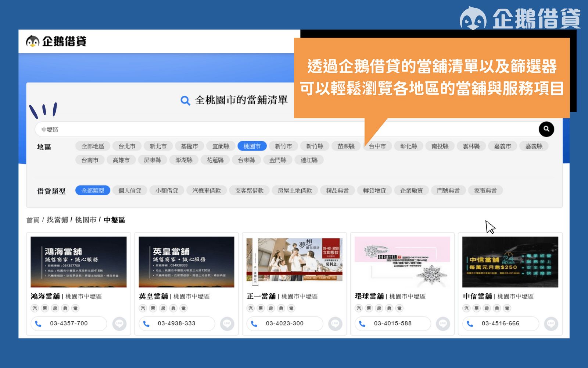The height and width of the screenshot is (368, 588).
Task: Click the 汽 service icon on 正一當舖 card
Action: coord(251,308)
